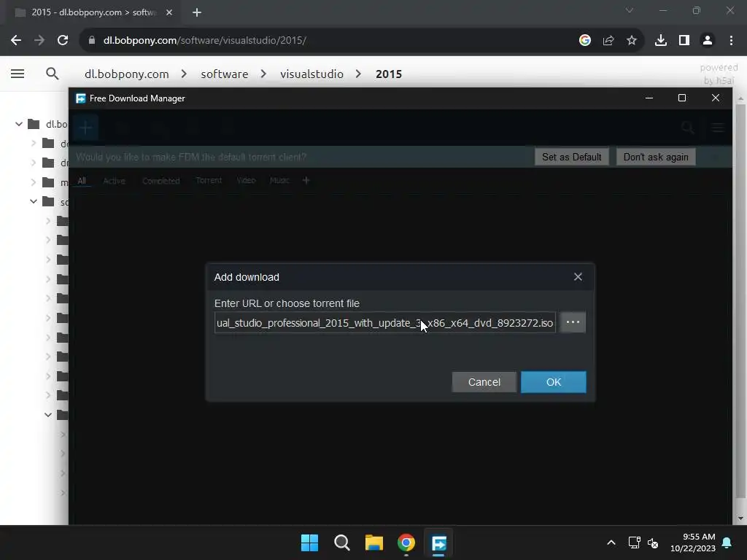
Task: Switch to the Music filter tab
Action: tap(279, 181)
